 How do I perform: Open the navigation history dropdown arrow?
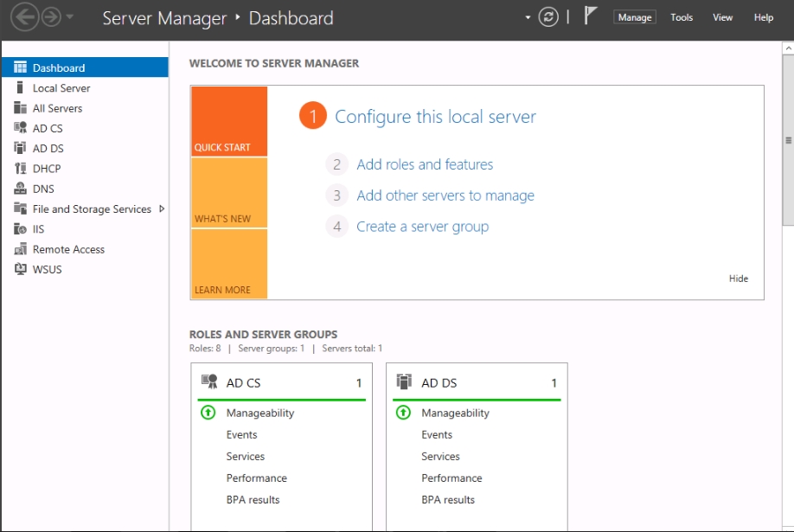tap(70, 17)
